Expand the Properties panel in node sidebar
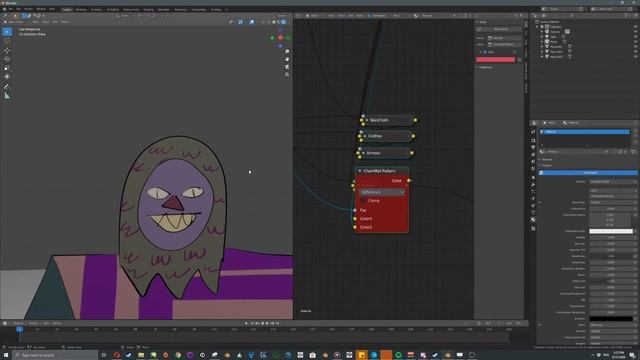Screen dimensions: 640x360 coord(485,67)
